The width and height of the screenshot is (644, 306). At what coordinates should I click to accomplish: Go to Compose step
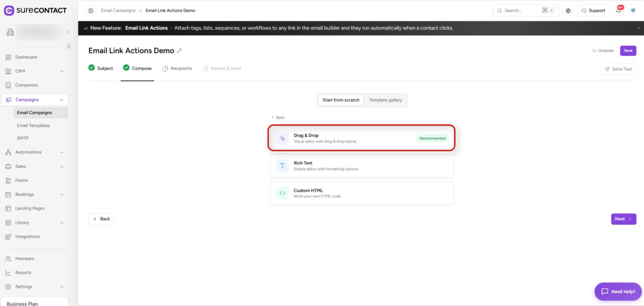coord(137,68)
